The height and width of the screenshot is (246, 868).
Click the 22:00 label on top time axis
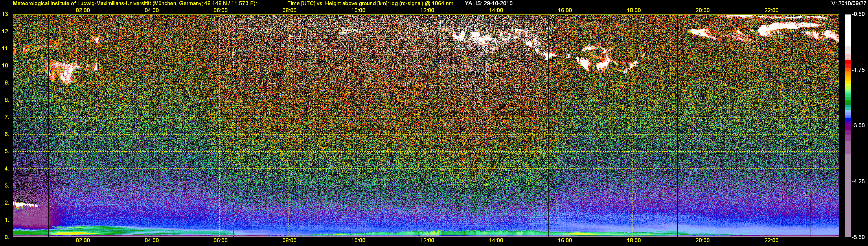772,10
